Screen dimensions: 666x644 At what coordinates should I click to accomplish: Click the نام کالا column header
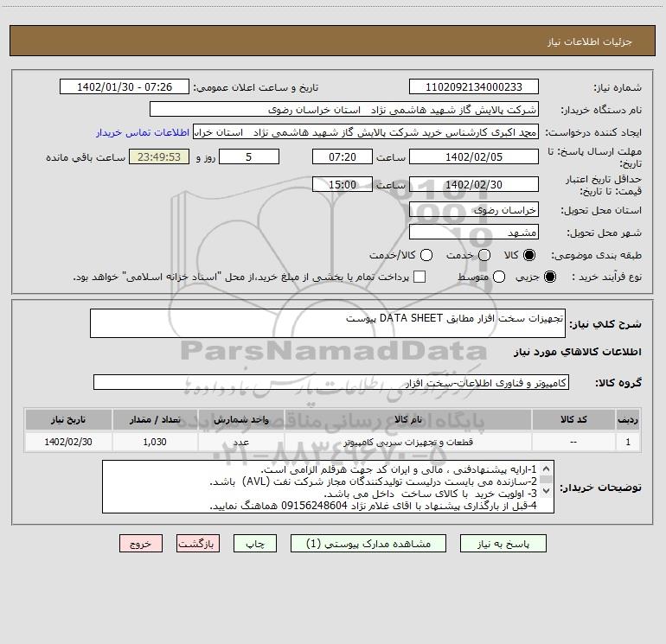click(x=407, y=419)
